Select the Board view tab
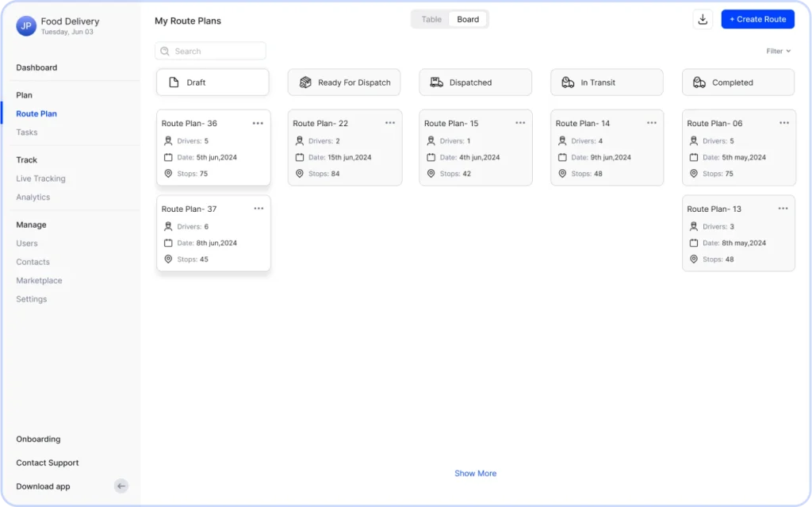The width and height of the screenshot is (812, 507). [468, 19]
